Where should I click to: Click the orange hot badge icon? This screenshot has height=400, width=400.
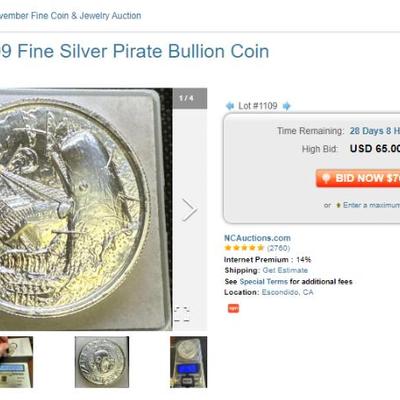pos(233,309)
